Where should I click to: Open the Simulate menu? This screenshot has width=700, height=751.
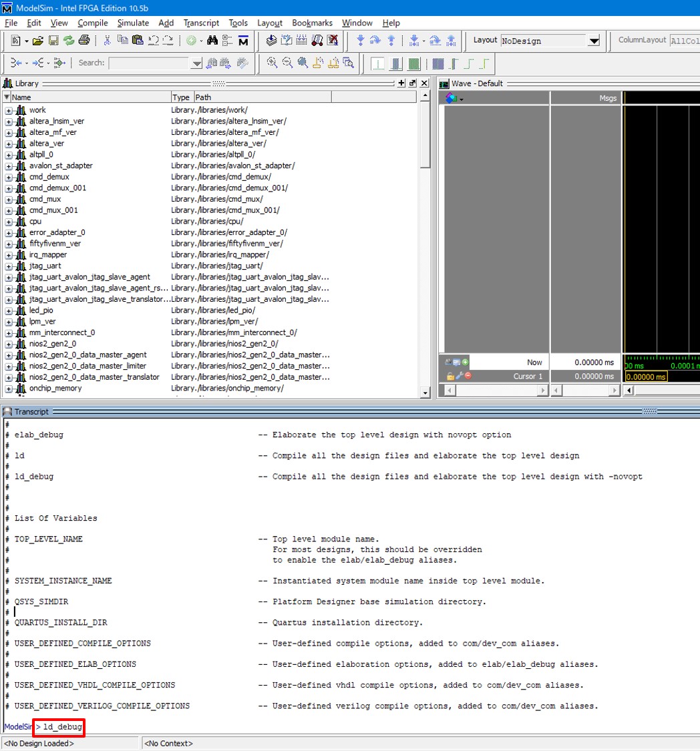(133, 23)
